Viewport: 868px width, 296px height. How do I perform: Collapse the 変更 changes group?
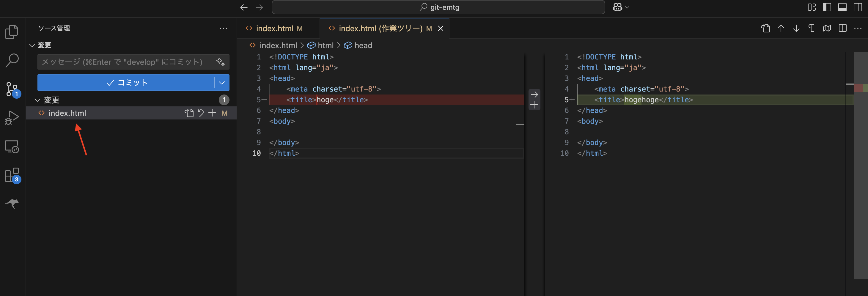coord(38,100)
